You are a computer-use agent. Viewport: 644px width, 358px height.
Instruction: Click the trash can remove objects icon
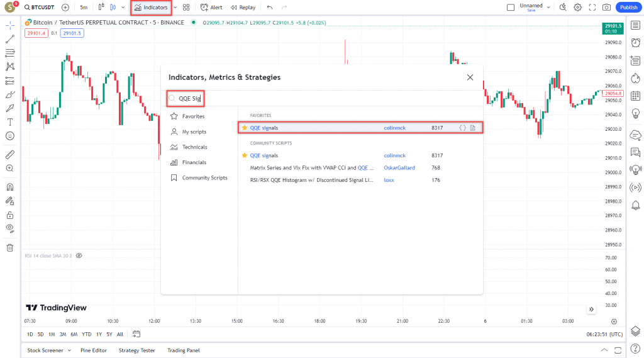pos(10,247)
